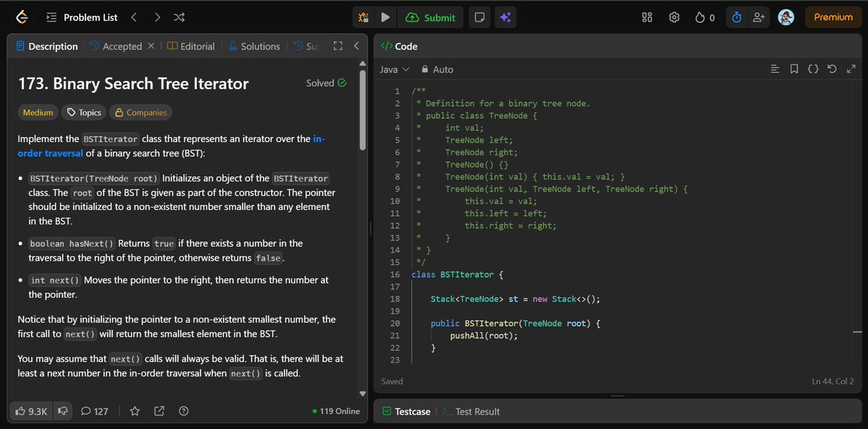The image size is (868, 429).
Task: Open the Problem List panel
Action: click(x=82, y=17)
